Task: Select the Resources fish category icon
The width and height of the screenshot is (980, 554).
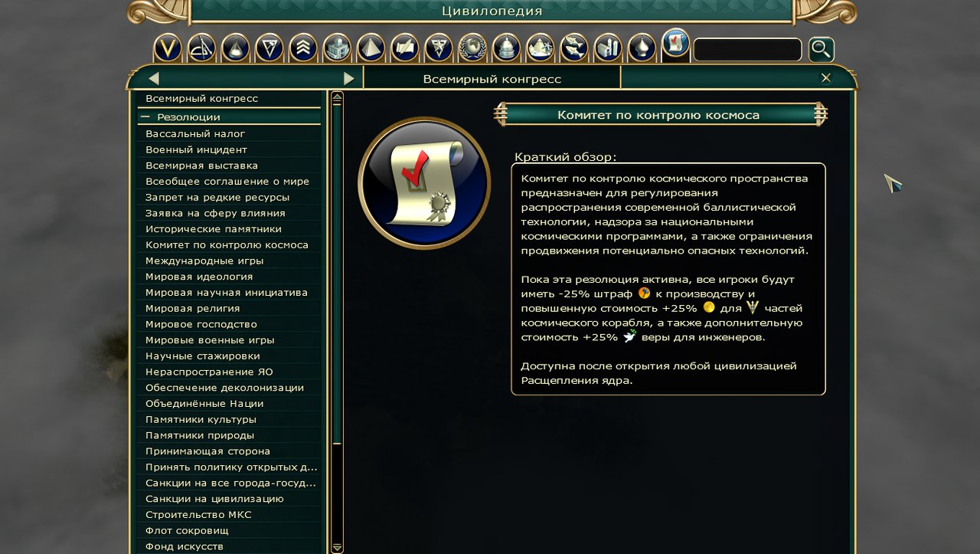Action: [574, 48]
